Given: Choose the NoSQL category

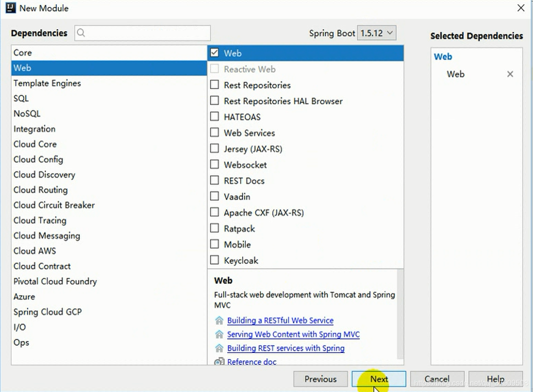Looking at the screenshot, I should coord(109,114).
